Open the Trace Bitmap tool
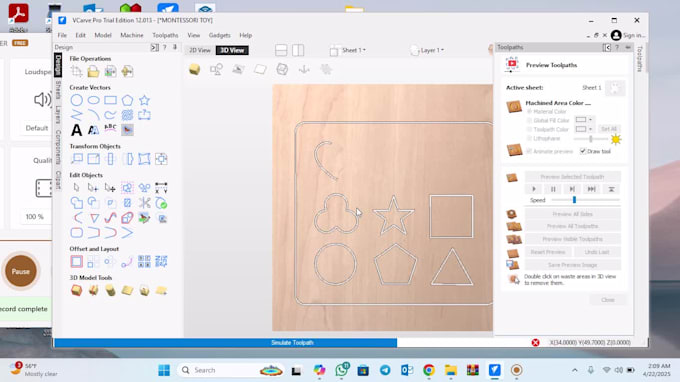This screenshot has height=382, width=680. tap(127, 130)
